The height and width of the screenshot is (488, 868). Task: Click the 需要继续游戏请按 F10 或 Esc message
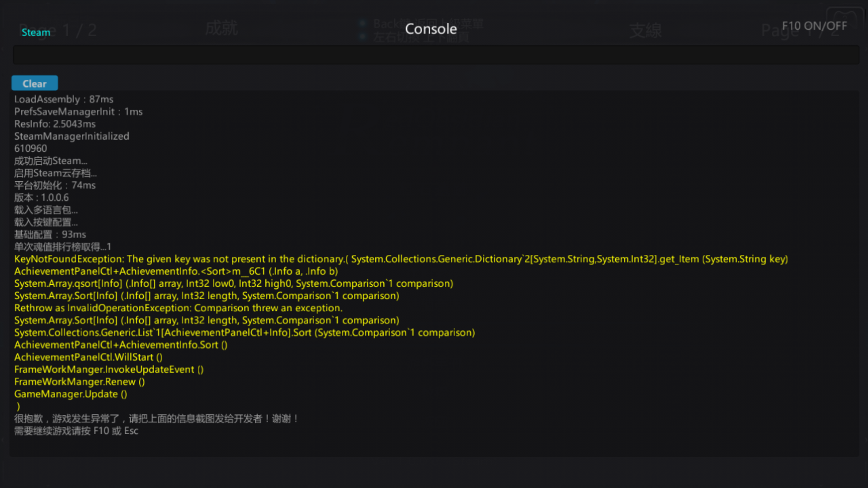pyautogui.click(x=76, y=431)
